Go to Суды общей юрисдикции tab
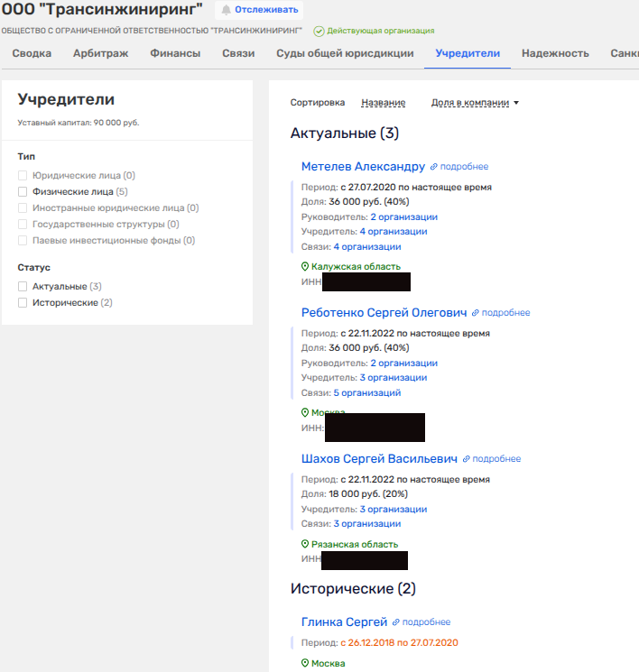 tap(345, 53)
